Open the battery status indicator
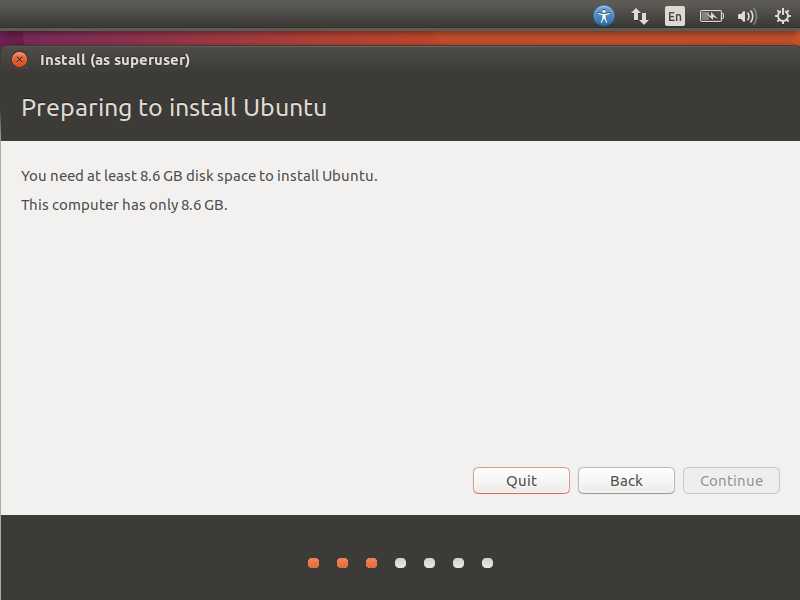Viewport: 800px width, 600px height. point(712,16)
